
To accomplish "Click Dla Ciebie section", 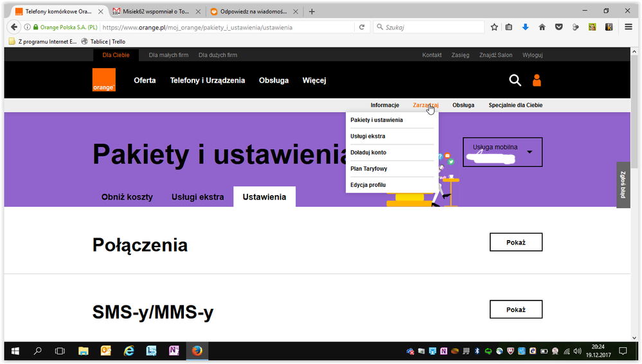I will (x=116, y=55).
